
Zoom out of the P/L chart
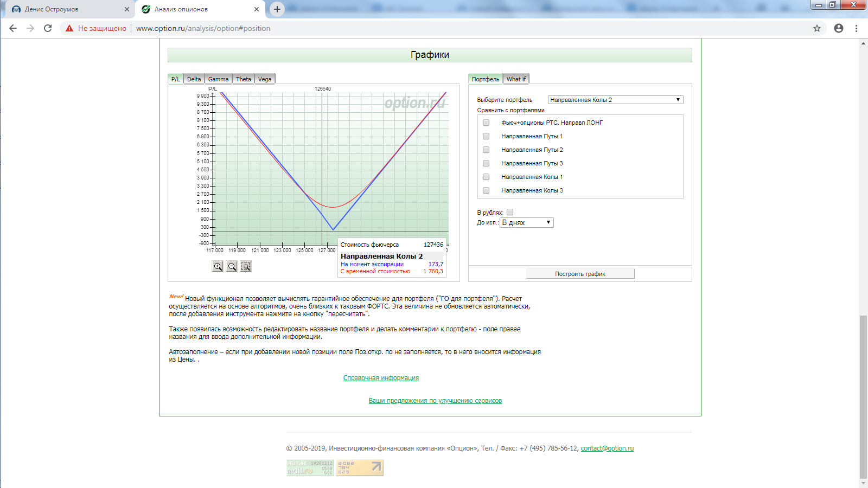coord(232,266)
